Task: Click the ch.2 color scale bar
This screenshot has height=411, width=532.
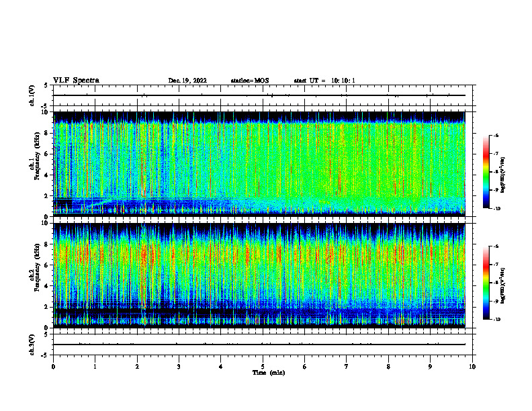Action: [486, 283]
